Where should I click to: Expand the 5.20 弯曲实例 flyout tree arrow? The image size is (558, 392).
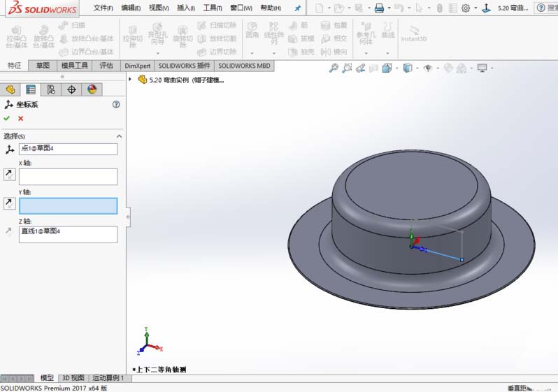[x=130, y=79]
